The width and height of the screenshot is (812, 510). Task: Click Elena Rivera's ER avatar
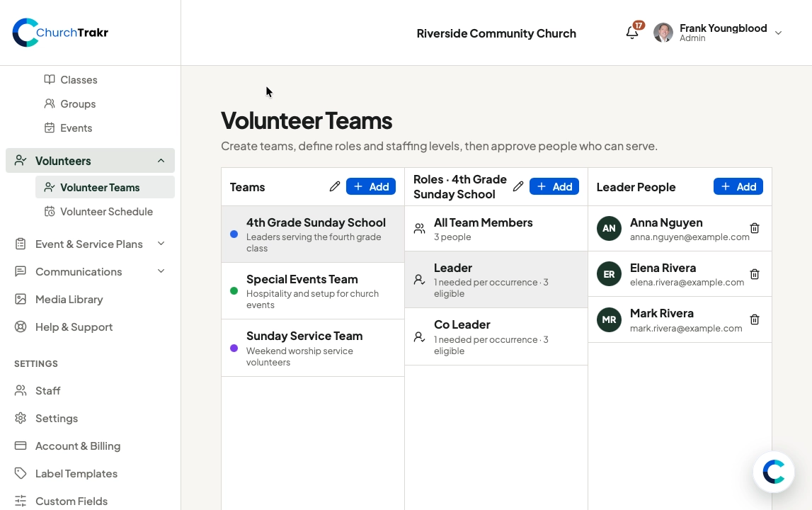point(609,274)
